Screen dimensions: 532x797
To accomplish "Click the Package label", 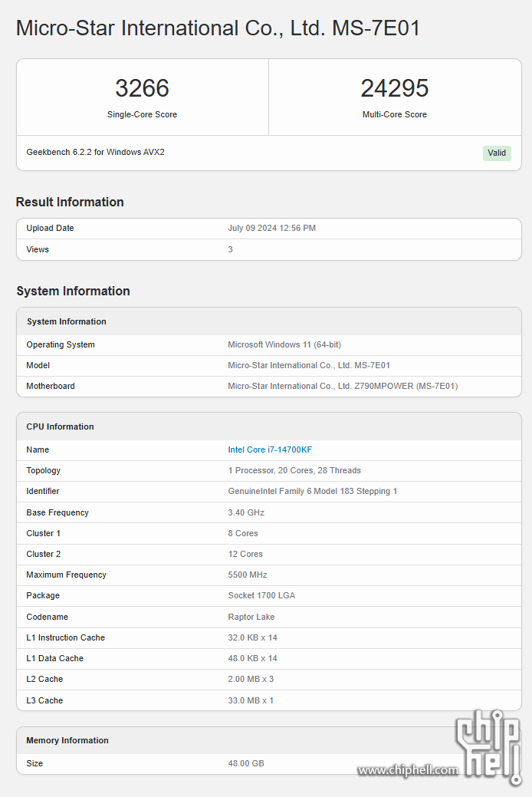I will (x=43, y=596).
